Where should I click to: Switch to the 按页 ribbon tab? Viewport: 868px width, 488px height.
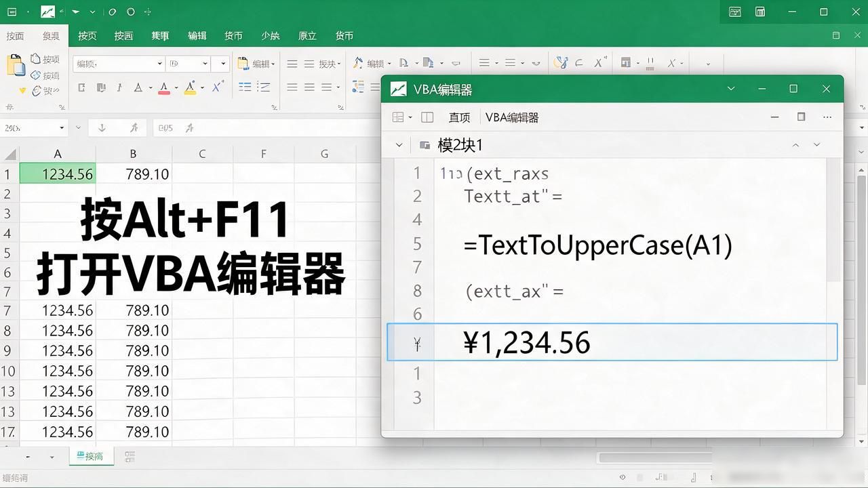pos(87,35)
